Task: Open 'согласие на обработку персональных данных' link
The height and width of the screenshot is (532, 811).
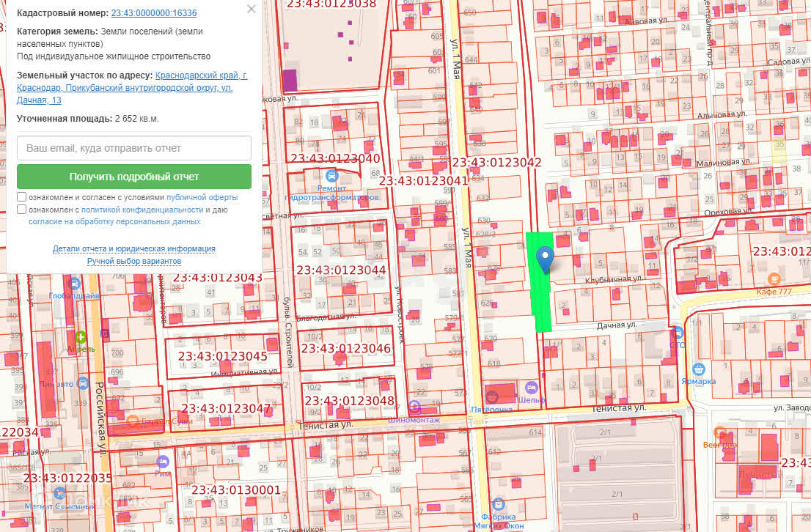Action: click(x=114, y=222)
